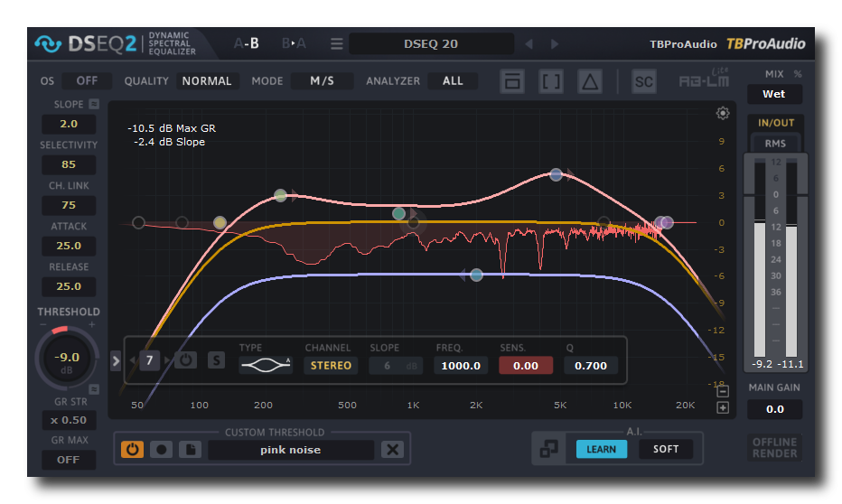Click the TBProAudio orange logo
This screenshot has height=504, width=842.
point(766,44)
